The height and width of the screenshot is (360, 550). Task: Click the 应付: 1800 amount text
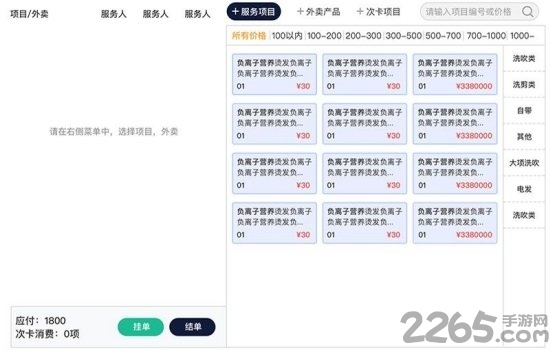pyautogui.click(x=41, y=320)
